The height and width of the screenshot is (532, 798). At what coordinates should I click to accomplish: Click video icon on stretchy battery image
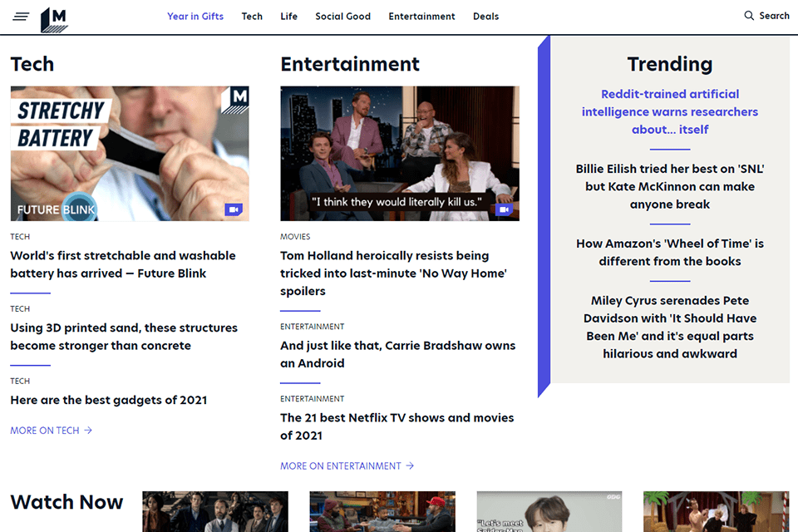pyautogui.click(x=234, y=209)
